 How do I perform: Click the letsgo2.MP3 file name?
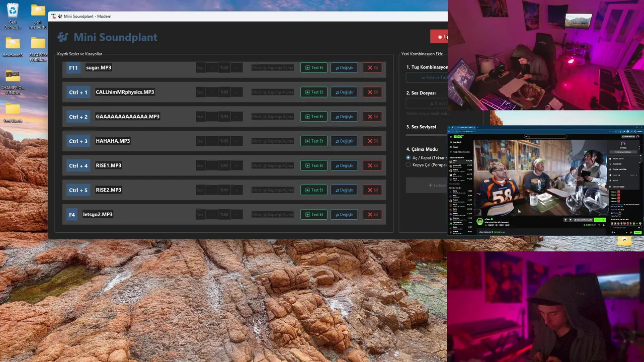click(98, 214)
